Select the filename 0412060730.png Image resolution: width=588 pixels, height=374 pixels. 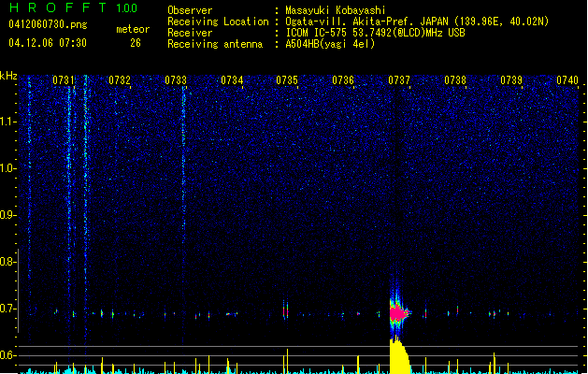coord(48,25)
